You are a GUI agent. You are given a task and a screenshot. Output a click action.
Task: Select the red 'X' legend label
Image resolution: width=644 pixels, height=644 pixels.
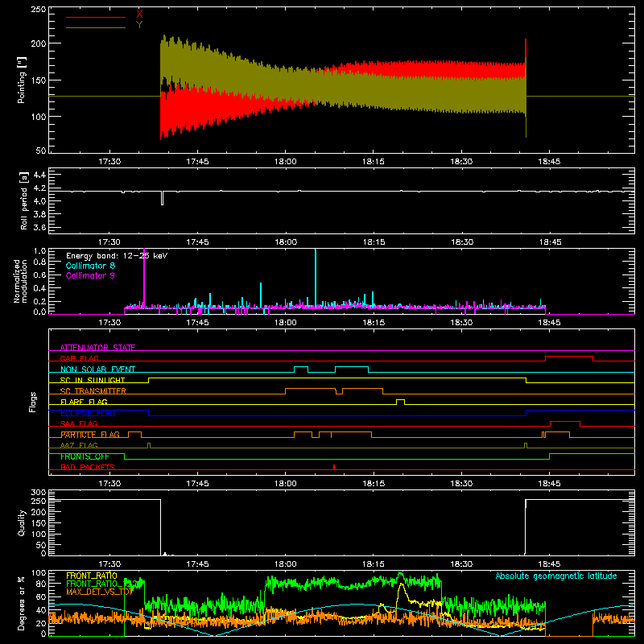coord(139,14)
